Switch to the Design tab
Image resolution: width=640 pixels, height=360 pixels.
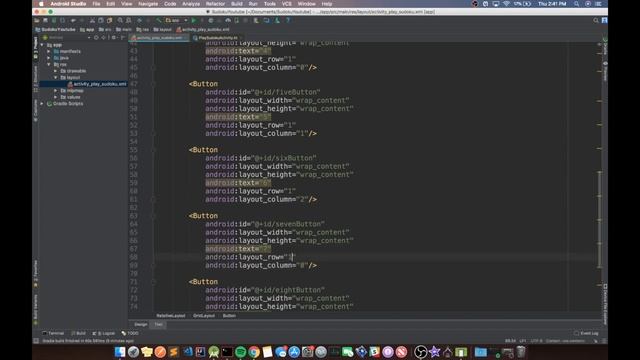tap(141, 324)
